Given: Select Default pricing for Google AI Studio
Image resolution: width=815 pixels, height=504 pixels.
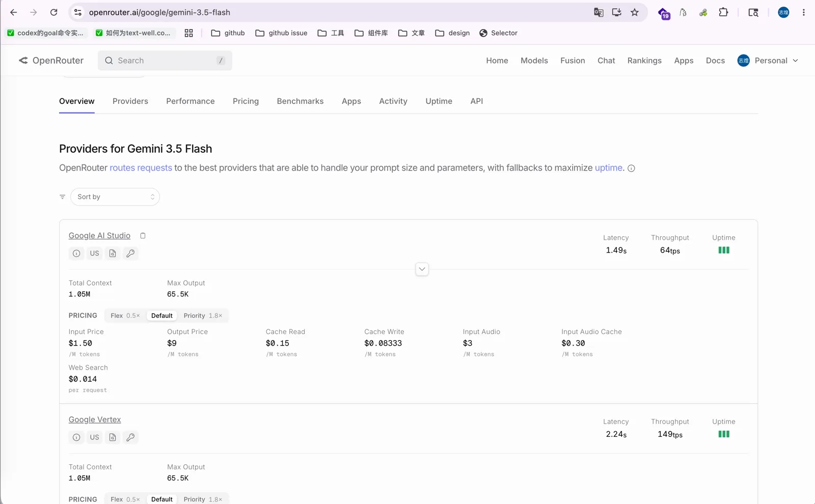Looking at the screenshot, I should (162, 316).
